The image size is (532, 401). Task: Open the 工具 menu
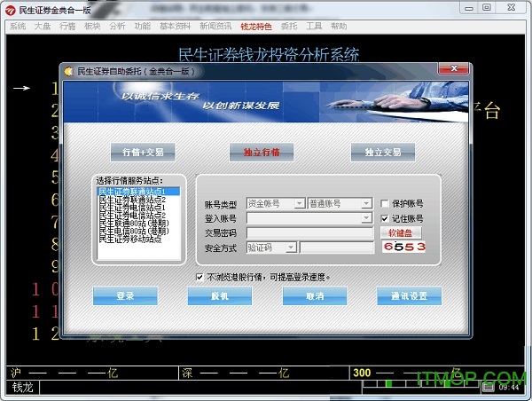(314, 26)
